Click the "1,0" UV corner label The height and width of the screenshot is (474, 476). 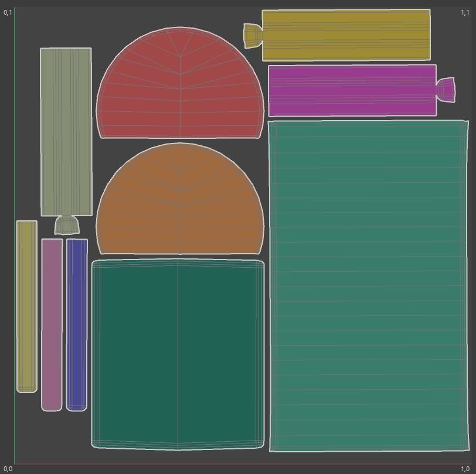click(465, 469)
